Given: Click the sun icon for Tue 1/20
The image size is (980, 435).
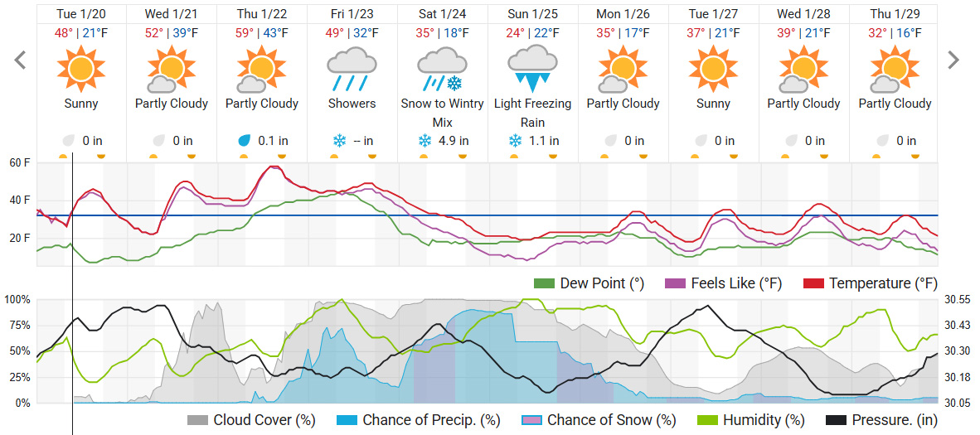Looking at the screenshot, I should [x=80, y=69].
